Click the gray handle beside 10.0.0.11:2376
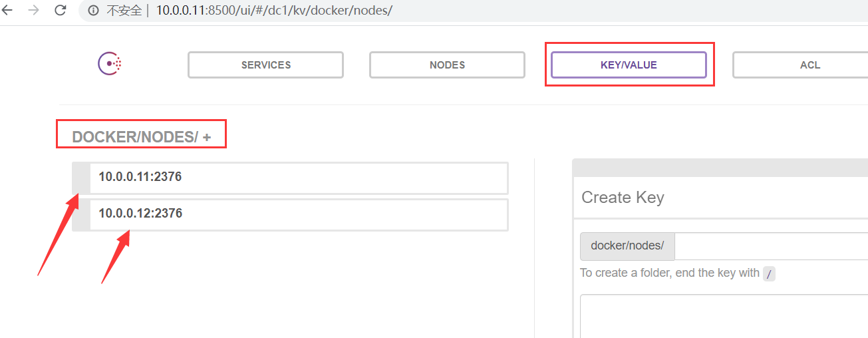Screen dimensions: 868x338 [x=81, y=178]
